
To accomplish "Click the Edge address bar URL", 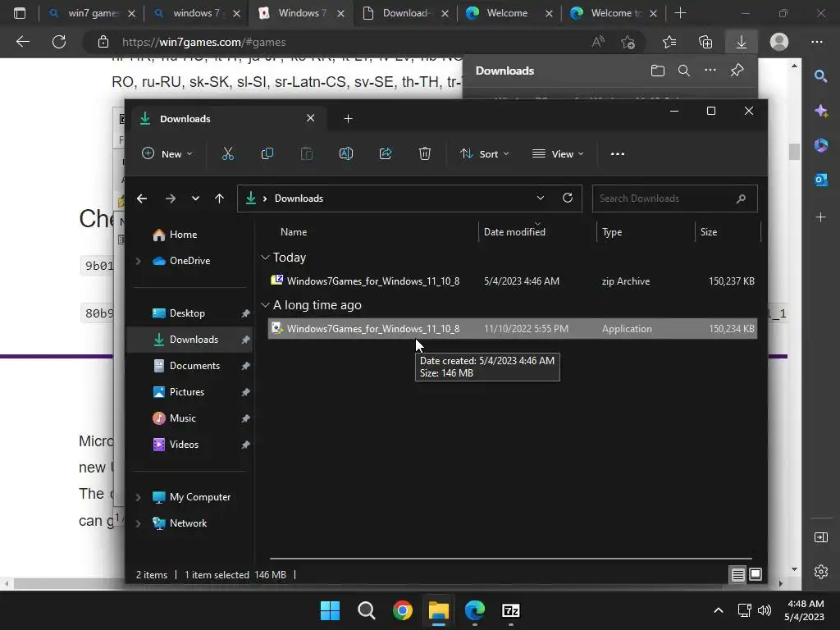I will (203, 42).
